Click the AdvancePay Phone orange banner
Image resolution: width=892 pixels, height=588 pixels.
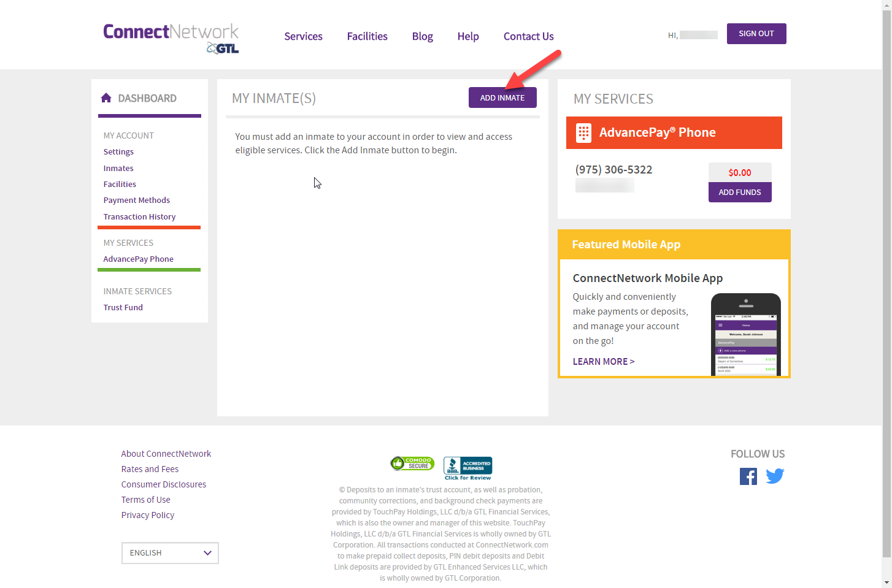click(674, 132)
